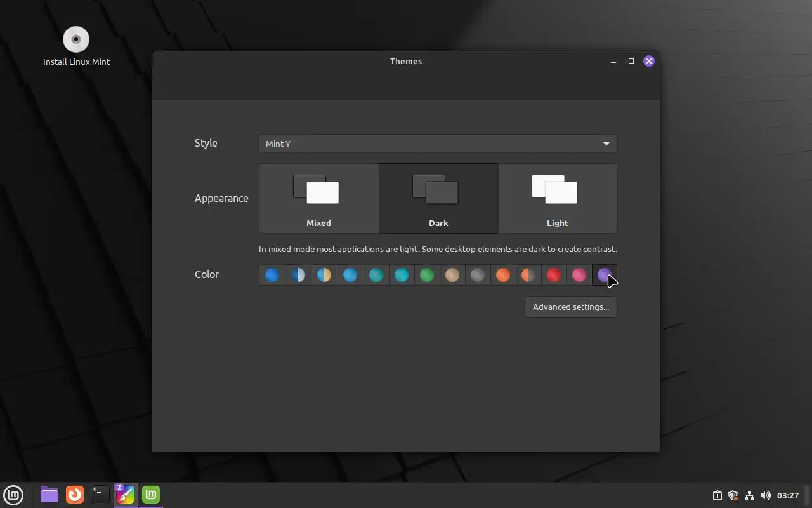Pick the half blue, half white color
Image resolution: width=812 pixels, height=508 pixels.
(x=298, y=275)
